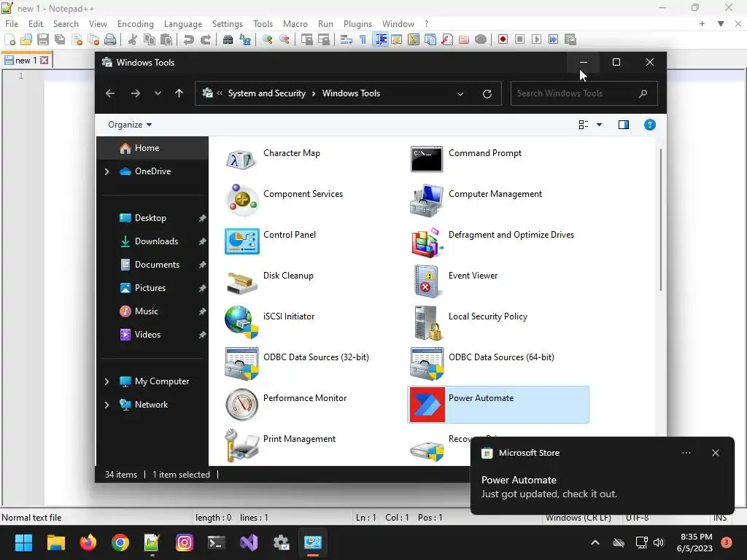Click the Undo arrow in Notepad++ toolbar
Image resolution: width=747 pixels, height=560 pixels.
point(189,39)
